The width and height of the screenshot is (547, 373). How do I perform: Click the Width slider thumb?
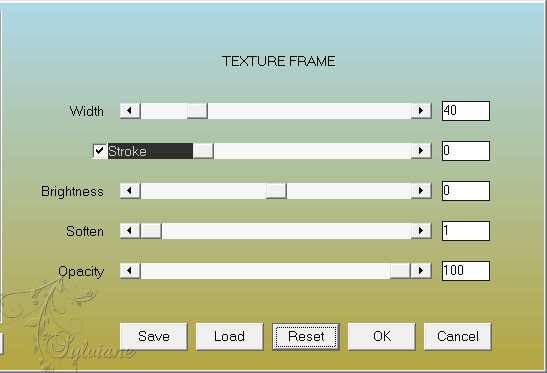pos(197,111)
